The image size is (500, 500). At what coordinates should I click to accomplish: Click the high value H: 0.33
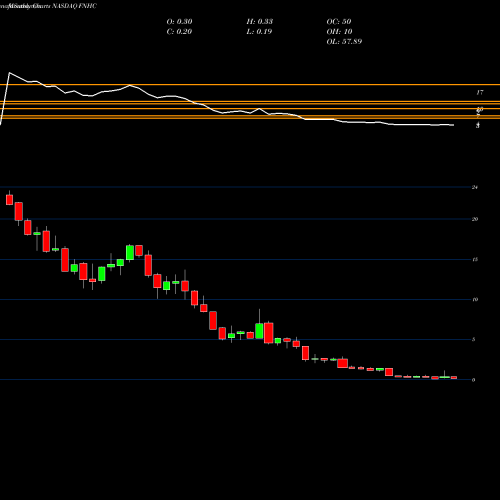(x=260, y=22)
